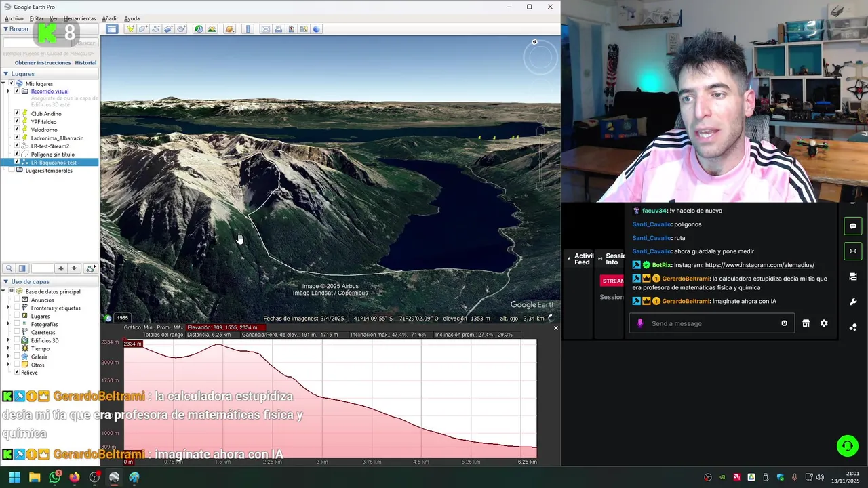Close the elevation profile panel

point(556,328)
